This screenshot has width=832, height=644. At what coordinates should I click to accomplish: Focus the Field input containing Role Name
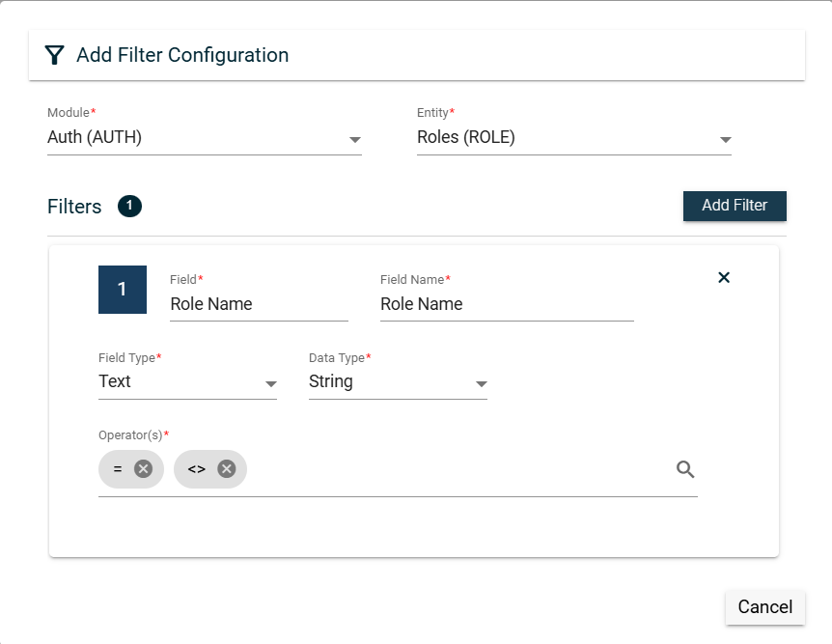[258, 304]
